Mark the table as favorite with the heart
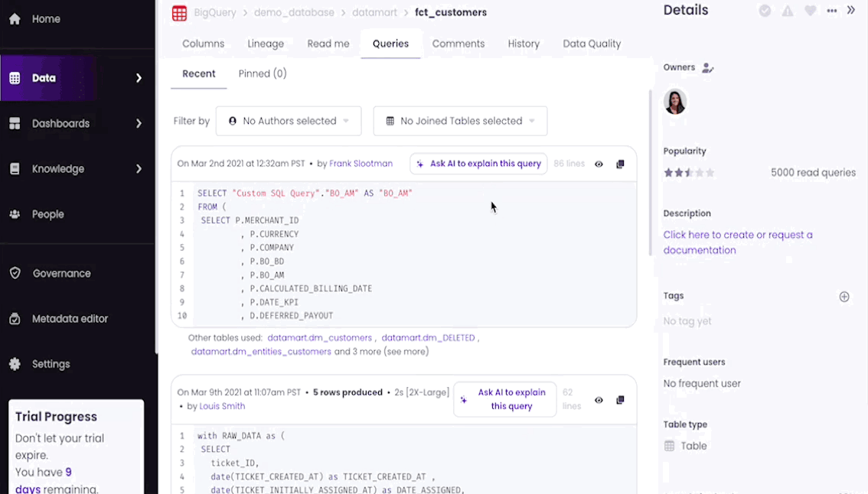Viewport: 868px width, 494px height. pyautogui.click(x=810, y=11)
